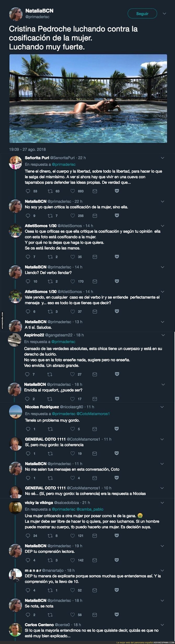
Task: Click the tweet timestamp 19:09 - 27 ago. 2018
Action: tap(27, 149)
